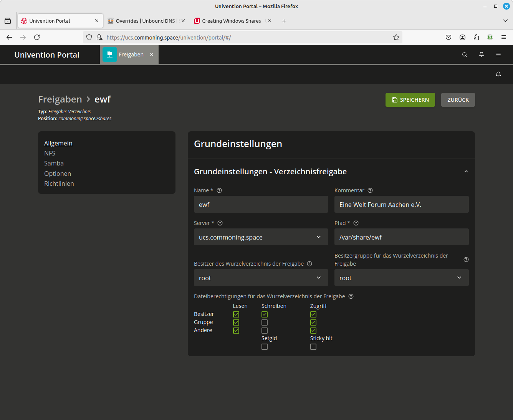Open the Besitzer root dropdown
Image resolution: width=513 pixels, height=420 pixels.
click(261, 278)
